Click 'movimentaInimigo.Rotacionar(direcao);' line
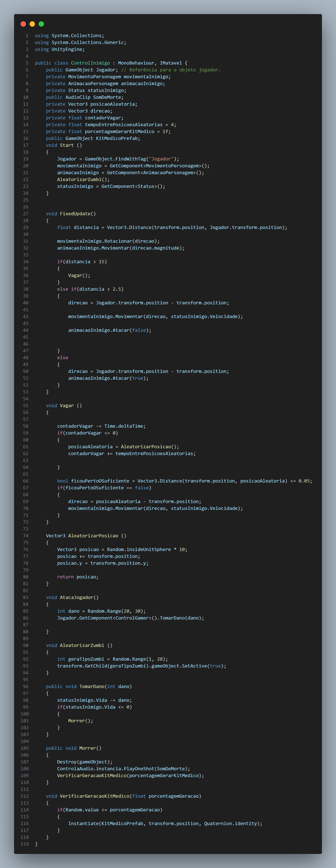Viewport: 336px width, 868px height. [x=108, y=241]
